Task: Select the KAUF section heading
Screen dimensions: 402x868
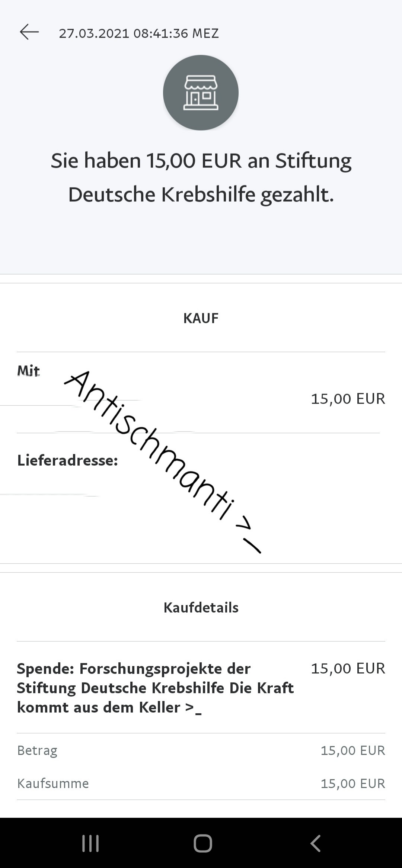Action: [x=201, y=318]
